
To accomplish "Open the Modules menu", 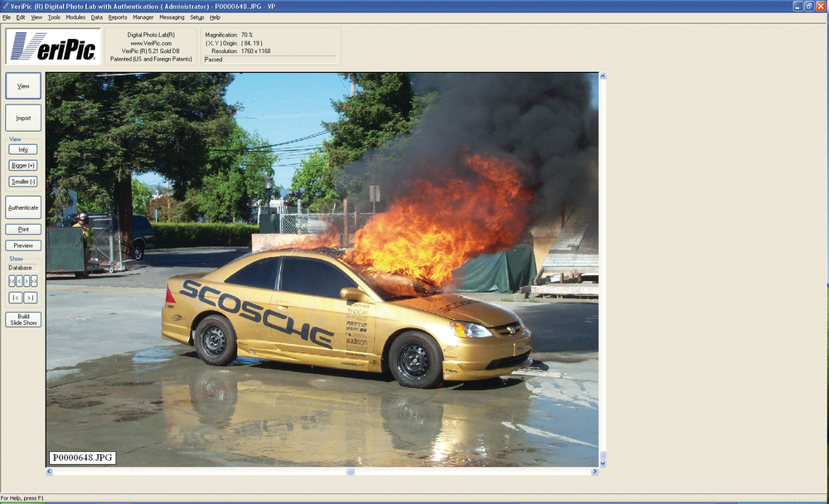I will pyautogui.click(x=75, y=17).
